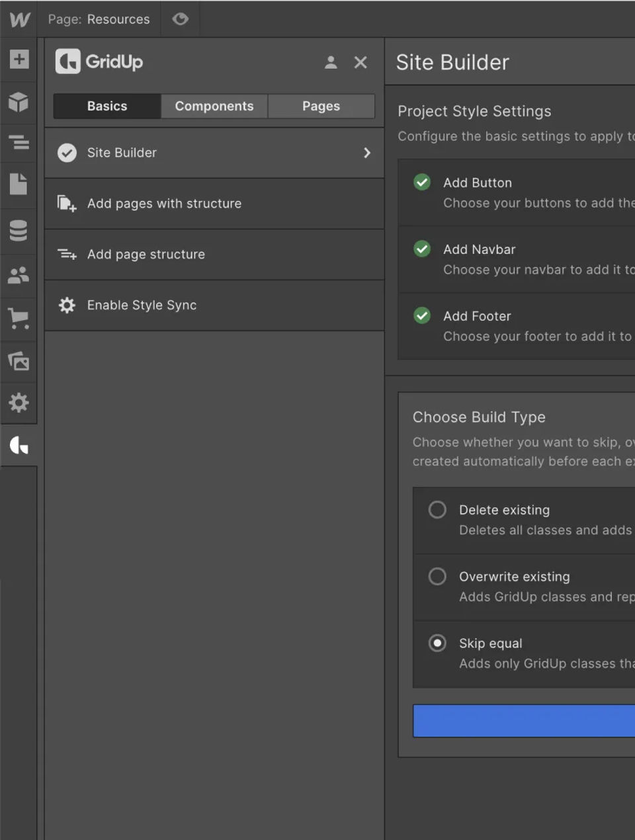This screenshot has width=635, height=840.
Task: Open the Navigator panel icon
Action: 19,142
